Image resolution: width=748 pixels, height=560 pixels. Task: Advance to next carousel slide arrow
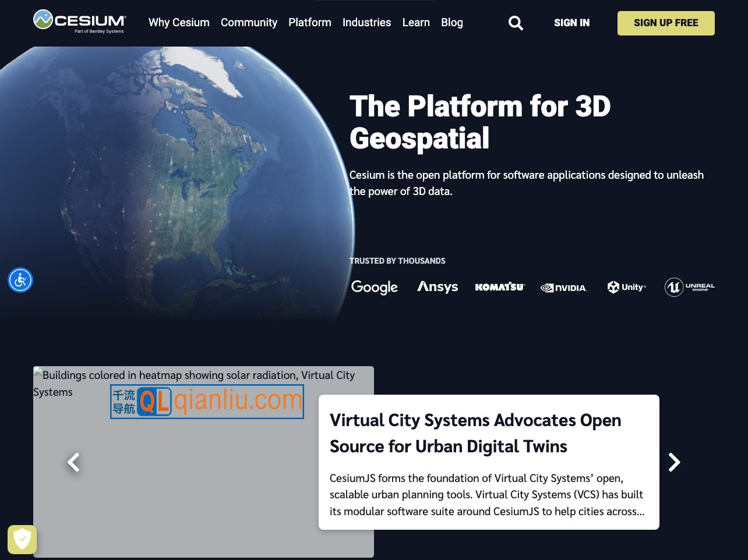click(674, 462)
